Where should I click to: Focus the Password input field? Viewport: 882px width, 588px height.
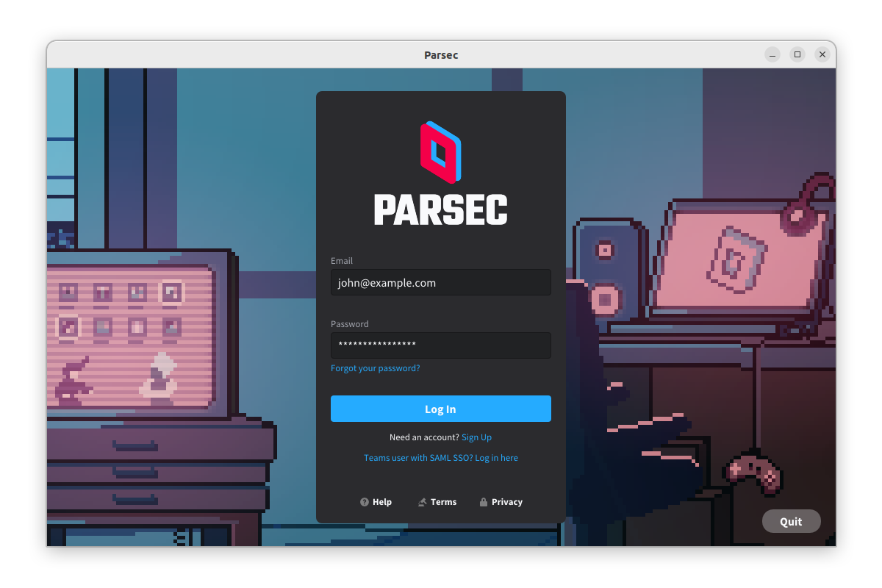[441, 345]
